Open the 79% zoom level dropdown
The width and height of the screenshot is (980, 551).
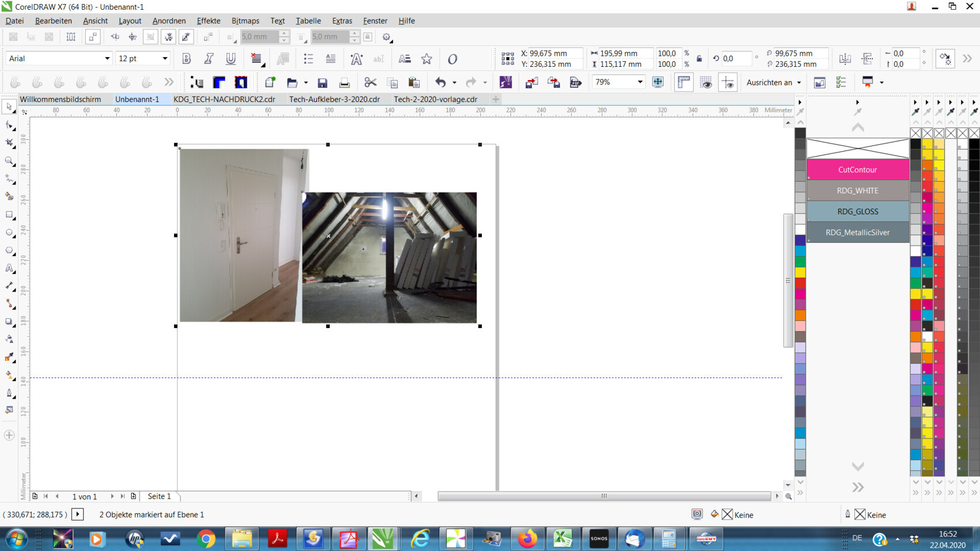pyautogui.click(x=640, y=82)
